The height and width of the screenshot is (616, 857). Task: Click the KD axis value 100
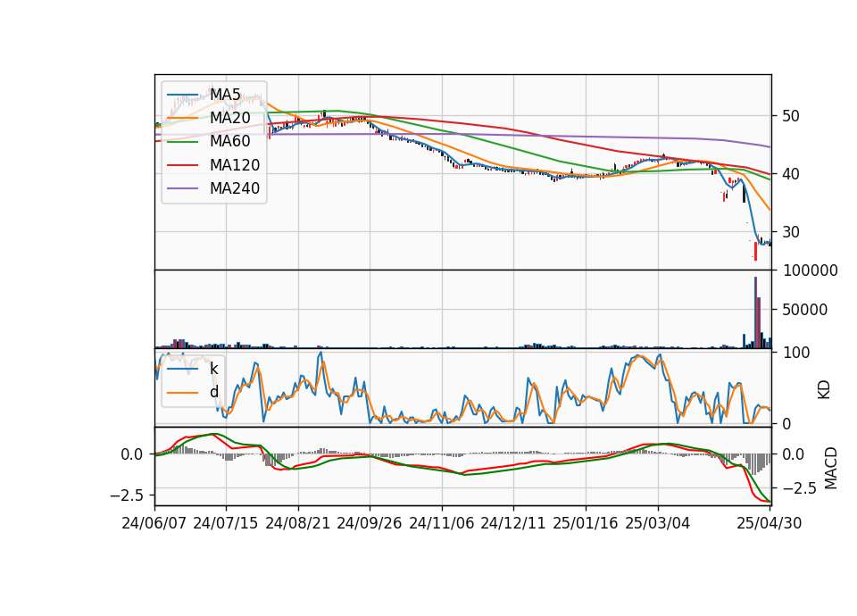(795, 353)
